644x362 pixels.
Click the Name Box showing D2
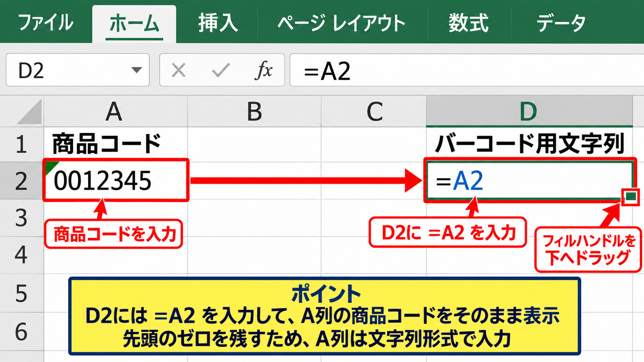point(78,70)
